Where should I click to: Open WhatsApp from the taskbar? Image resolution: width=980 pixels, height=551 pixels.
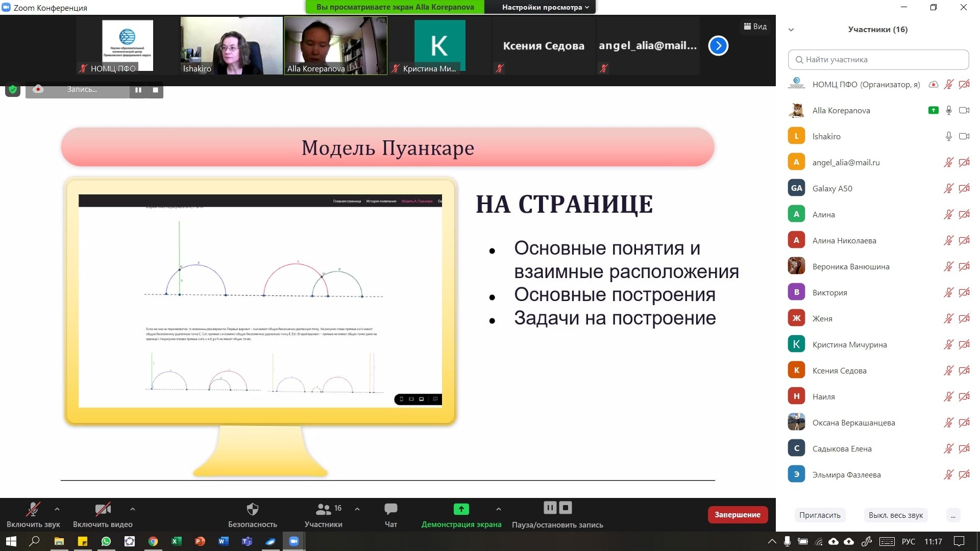point(106,541)
